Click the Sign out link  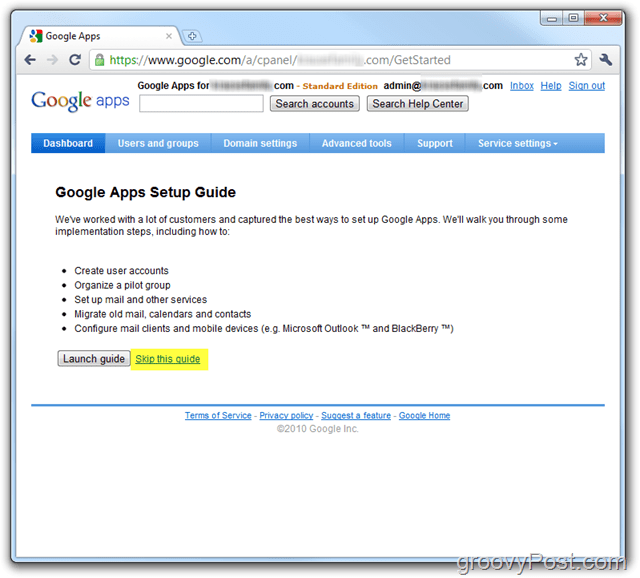[x=587, y=86]
